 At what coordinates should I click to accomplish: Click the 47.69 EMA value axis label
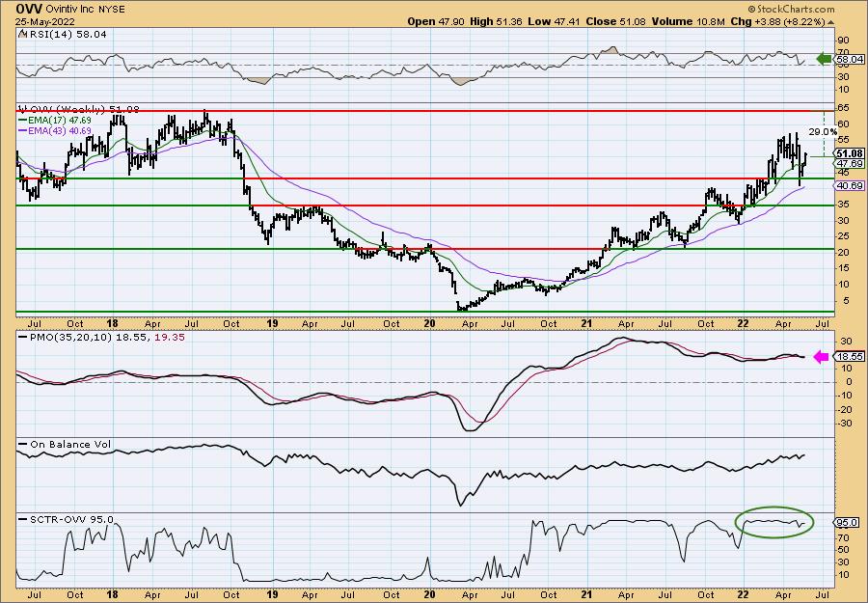850,164
